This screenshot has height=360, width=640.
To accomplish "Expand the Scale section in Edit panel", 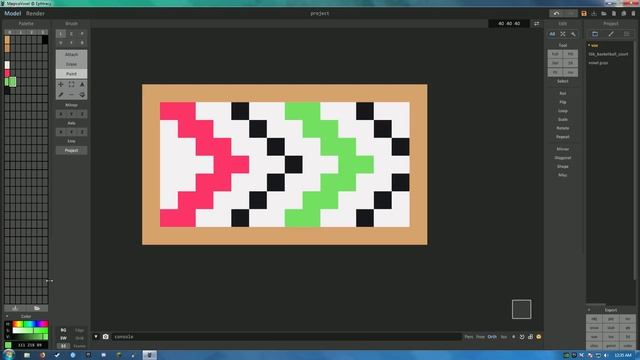I will pyautogui.click(x=563, y=119).
